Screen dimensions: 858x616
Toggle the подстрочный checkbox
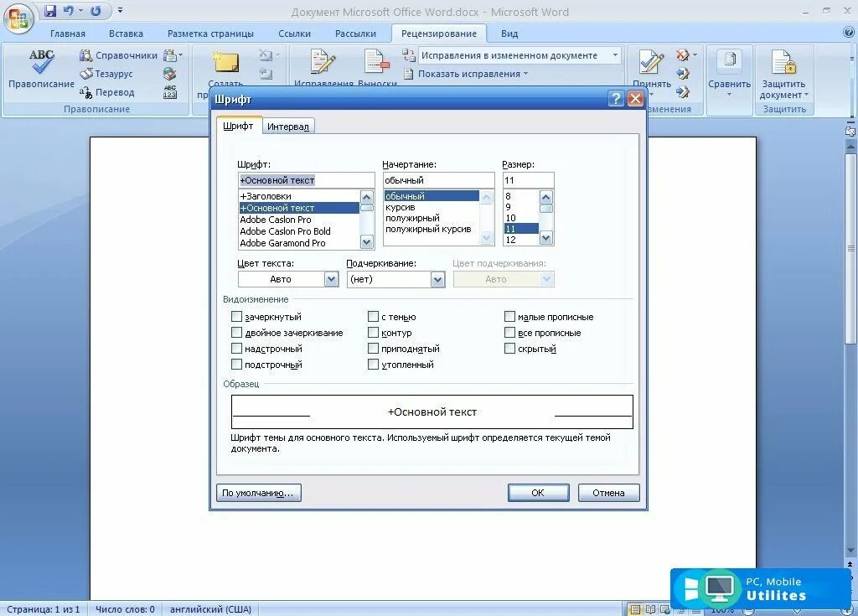pos(236,364)
